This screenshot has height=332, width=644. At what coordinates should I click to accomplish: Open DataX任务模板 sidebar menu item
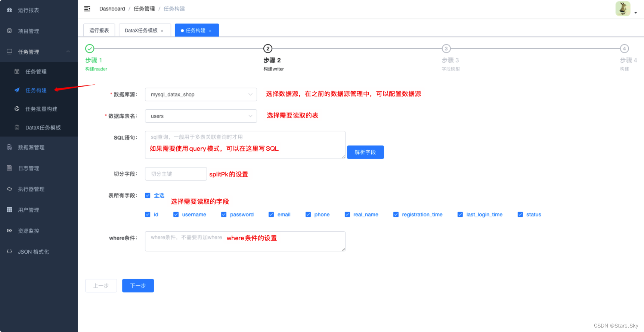pos(39,128)
